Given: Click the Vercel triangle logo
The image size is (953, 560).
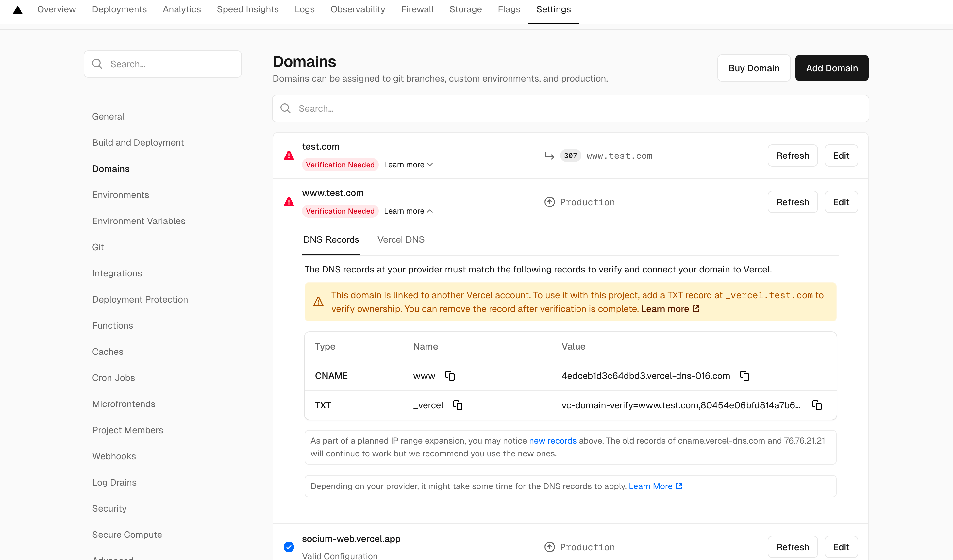Looking at the screenshot, I should click(x=17, y=10).
